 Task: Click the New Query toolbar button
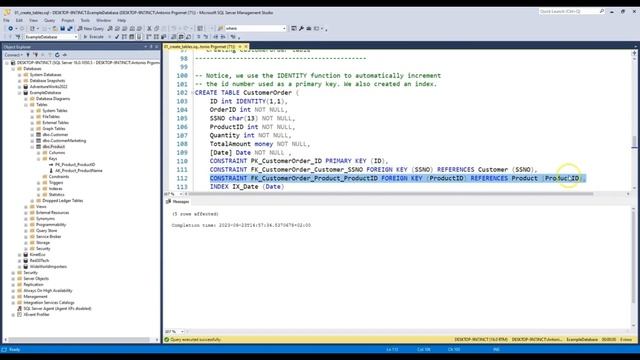point(91,29)
